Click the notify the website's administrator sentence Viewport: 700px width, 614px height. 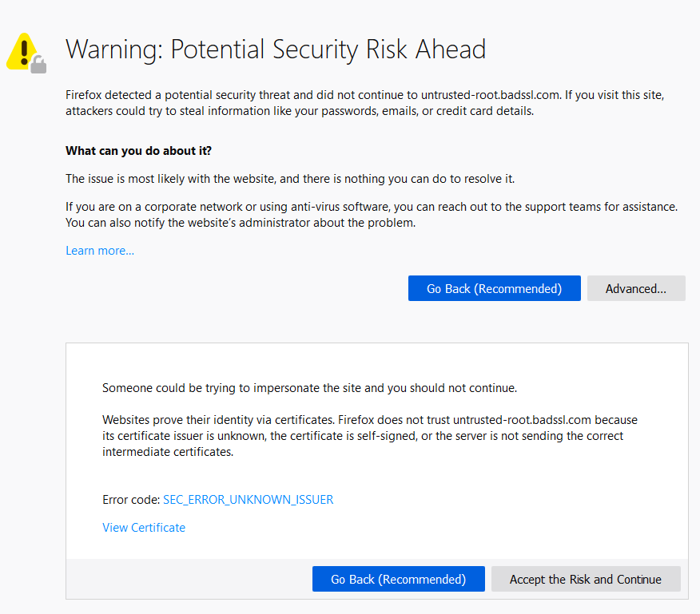tap(241, 223)
